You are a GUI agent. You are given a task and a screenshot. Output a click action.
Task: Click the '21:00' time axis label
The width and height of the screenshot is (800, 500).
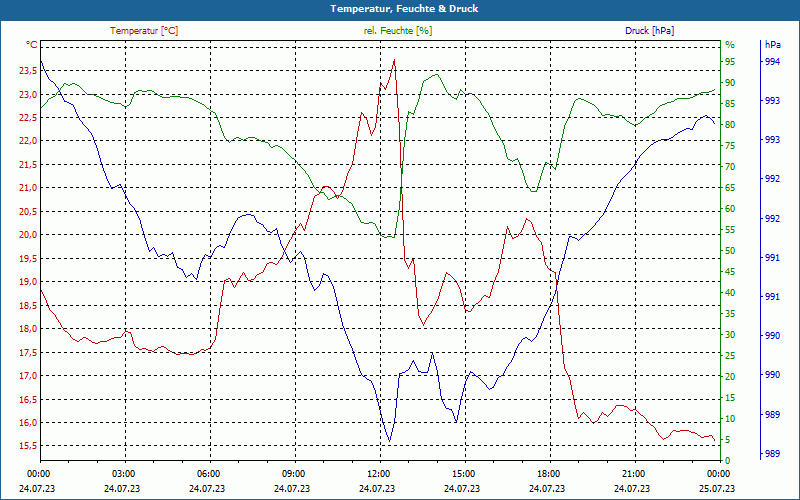[x=632, y=474]
